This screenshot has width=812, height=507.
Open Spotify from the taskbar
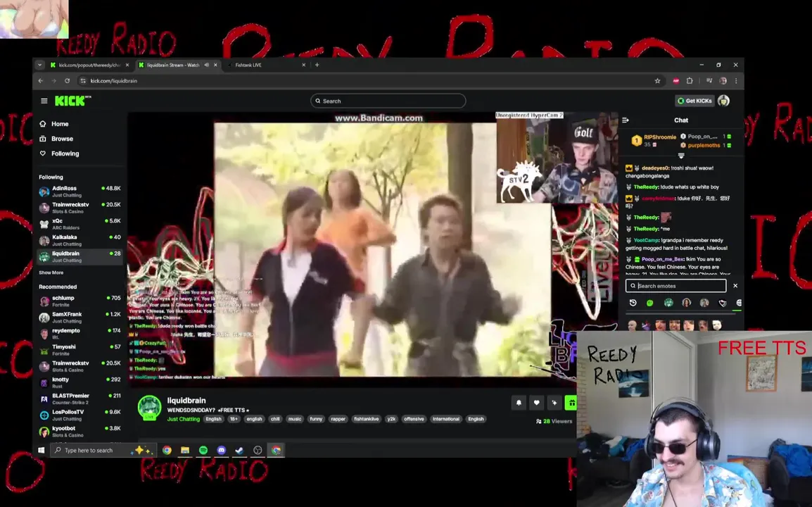pyautogui.click(x=203, y=450)
